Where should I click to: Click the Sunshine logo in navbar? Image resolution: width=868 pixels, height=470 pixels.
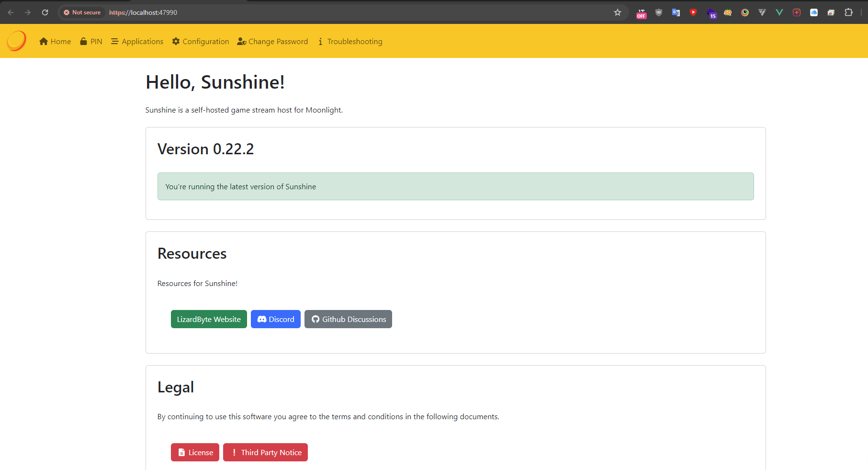17,41
